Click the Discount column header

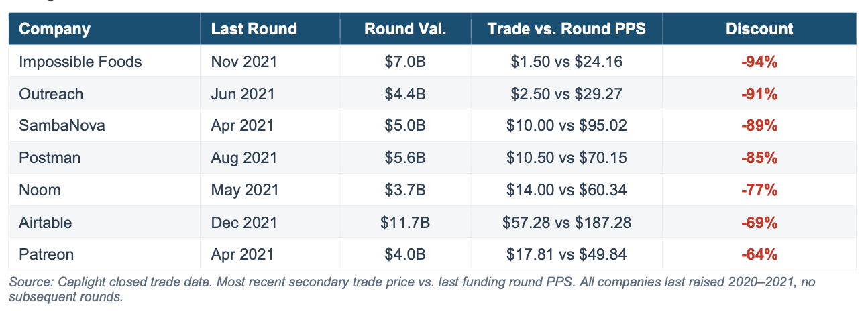(759, 29)
